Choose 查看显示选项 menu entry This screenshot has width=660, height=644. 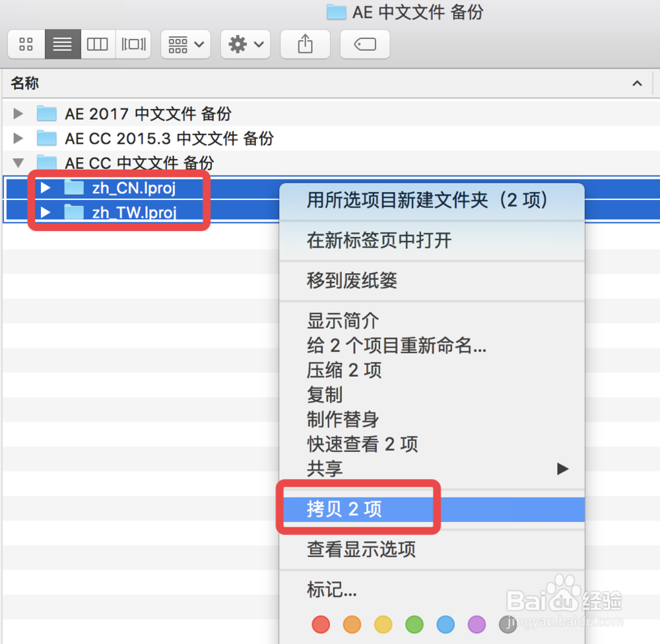(x=432, y=550)
